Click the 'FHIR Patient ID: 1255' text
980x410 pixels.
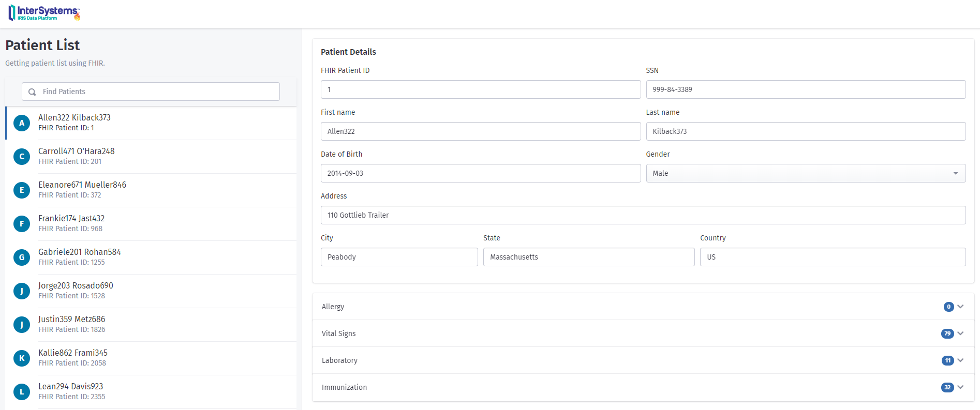pyautogui.click(x=71, y=262)
